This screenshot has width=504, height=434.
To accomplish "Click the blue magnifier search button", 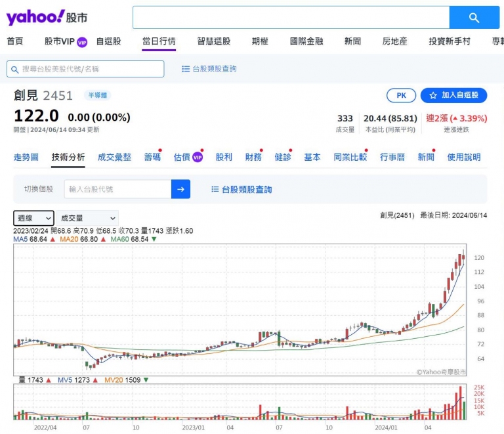I will pos(474,17).
